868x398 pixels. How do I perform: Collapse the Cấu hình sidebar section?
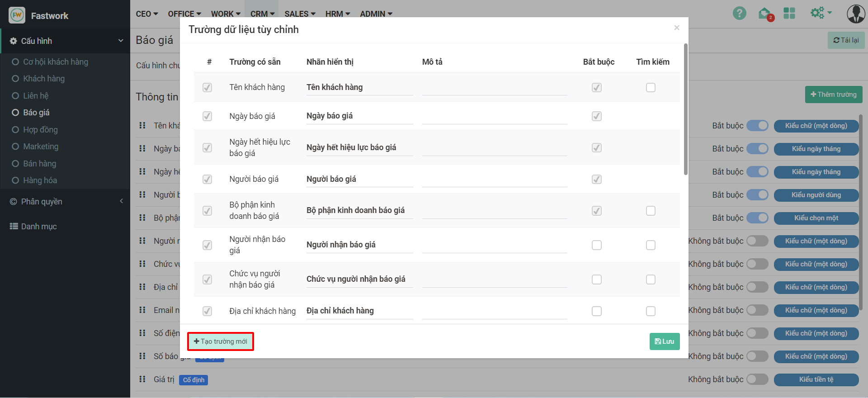121,41
